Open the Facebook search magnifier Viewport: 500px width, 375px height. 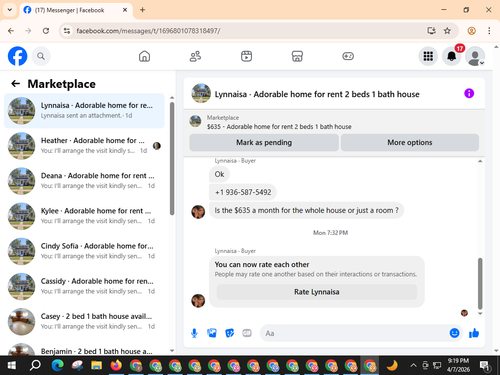tap(41, 56)
